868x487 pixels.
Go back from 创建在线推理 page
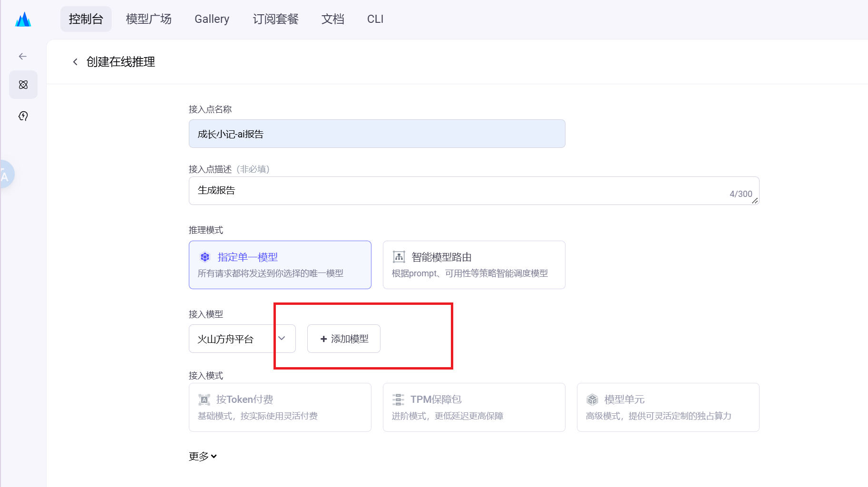point(75,62)
